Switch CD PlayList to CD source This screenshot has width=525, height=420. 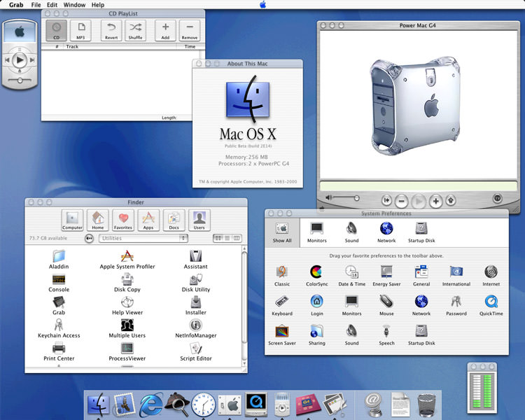[x=56, y=31]
